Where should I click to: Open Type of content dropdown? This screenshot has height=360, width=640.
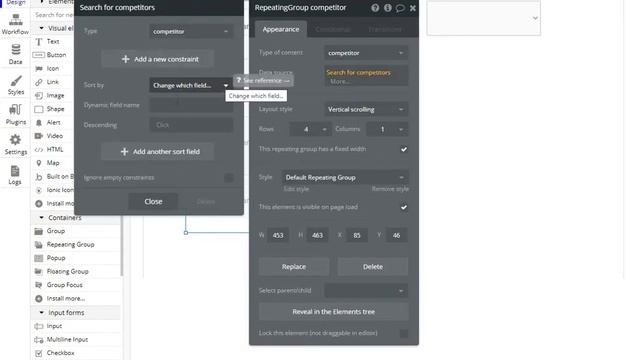(366, 53)
